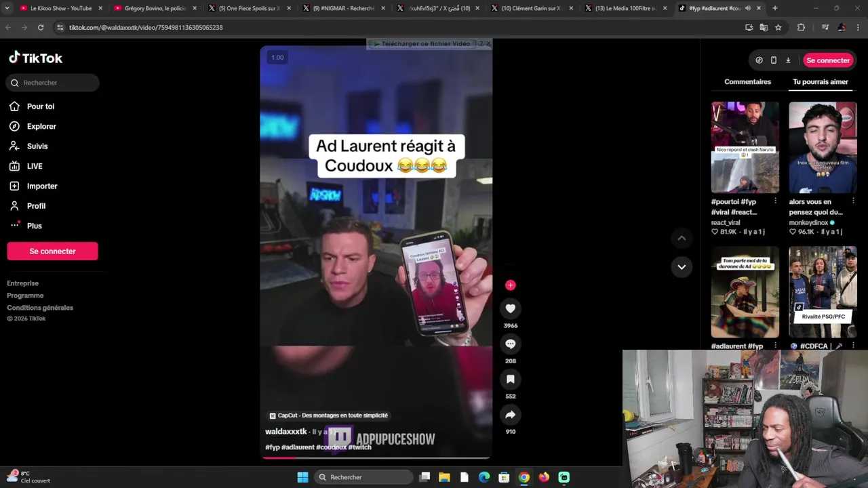This screenshot has height=488, width=868.
Task: Go to previous video with up chevron
Action: 682,238
